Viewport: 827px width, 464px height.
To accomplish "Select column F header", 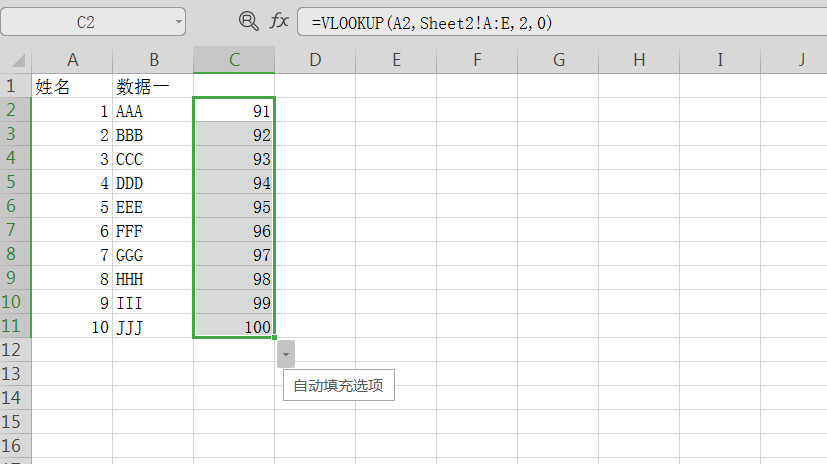I will coord(477,60).
